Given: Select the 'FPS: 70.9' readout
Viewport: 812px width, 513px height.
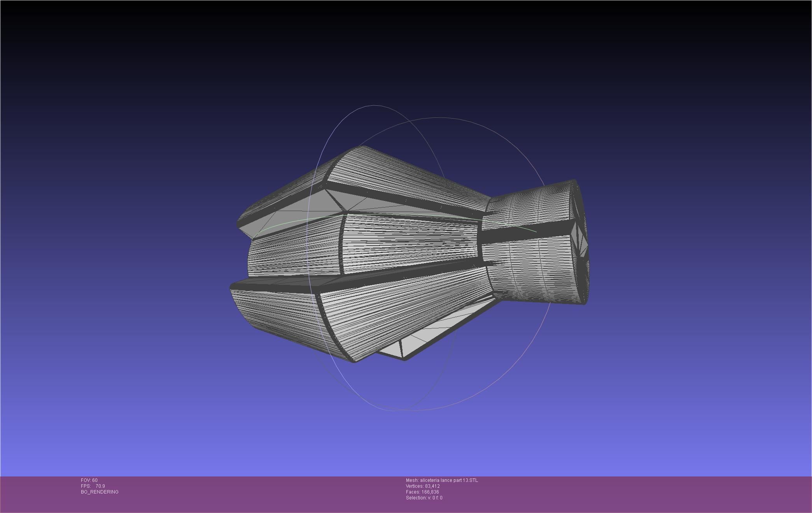Looking at the screenshot, I should pos(93,486).
